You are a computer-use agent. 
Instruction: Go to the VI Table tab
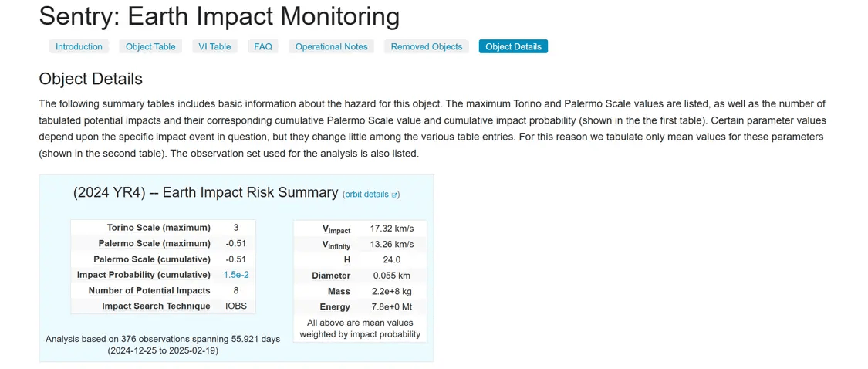pos(214,46)
